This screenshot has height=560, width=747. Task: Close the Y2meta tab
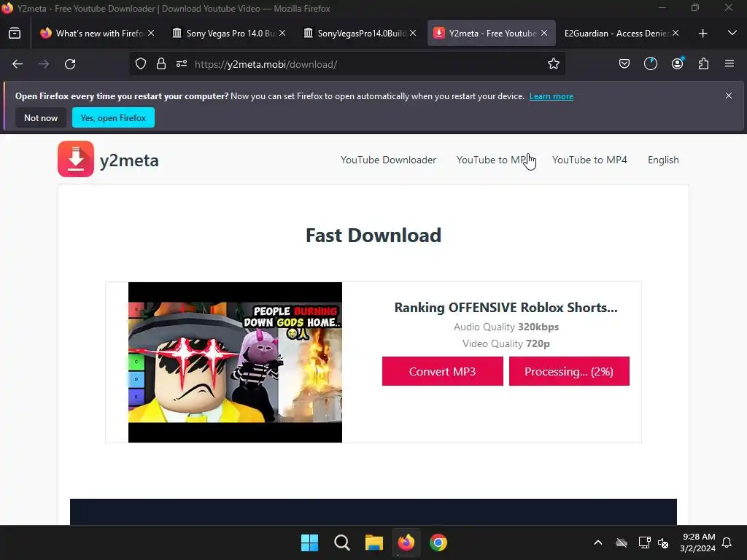pos(544,34)
